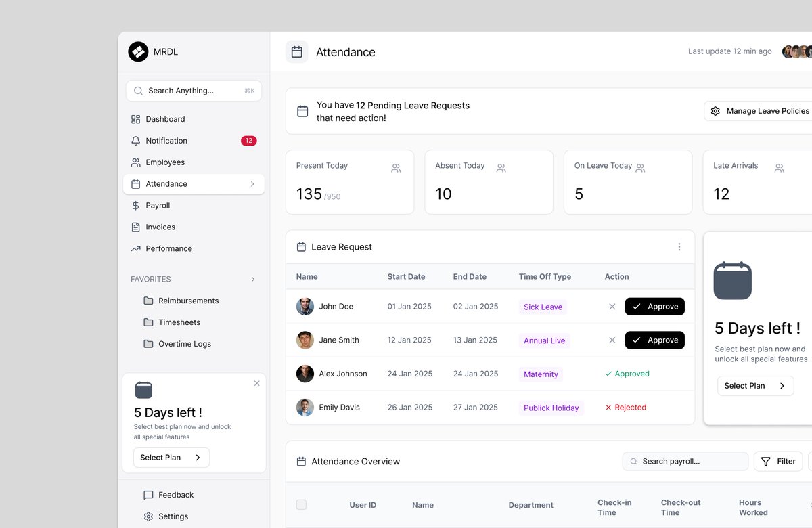
Task: Click the Timesheets folder icon
Action: pyautogui.click(x=148, y=322)
